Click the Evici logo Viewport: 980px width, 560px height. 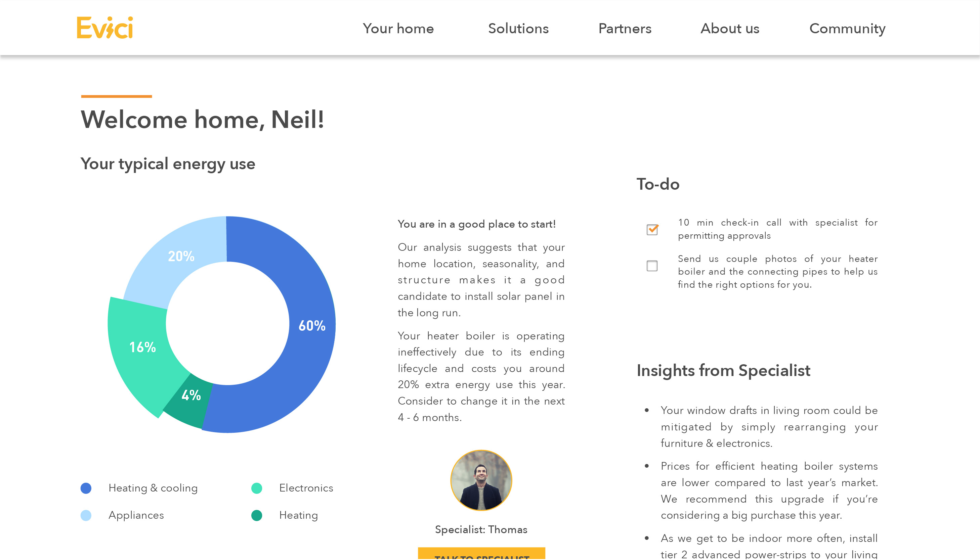click(105, 27)
